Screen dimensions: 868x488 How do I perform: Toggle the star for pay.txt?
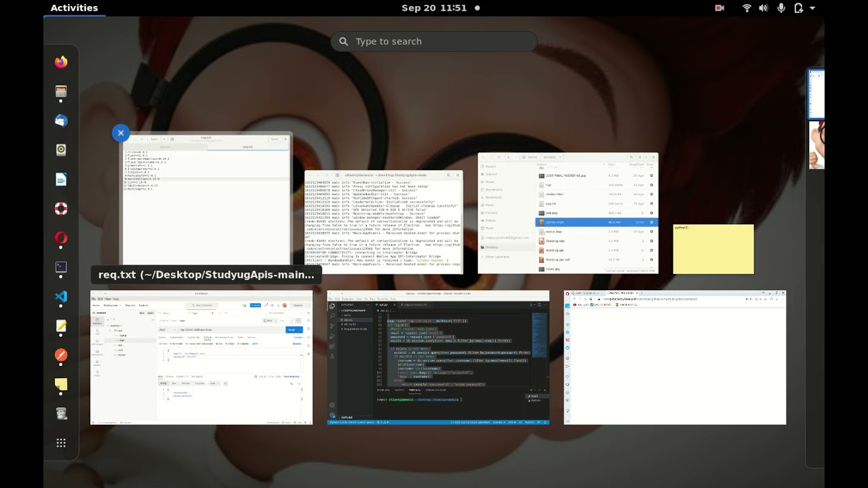tap(652, 203)
